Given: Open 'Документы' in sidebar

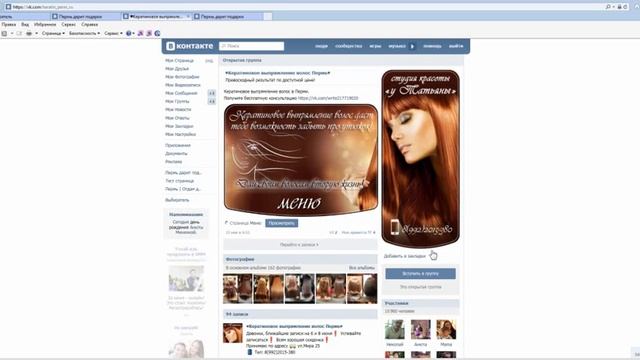Looking at the screenshot, I should click(176, 153).
